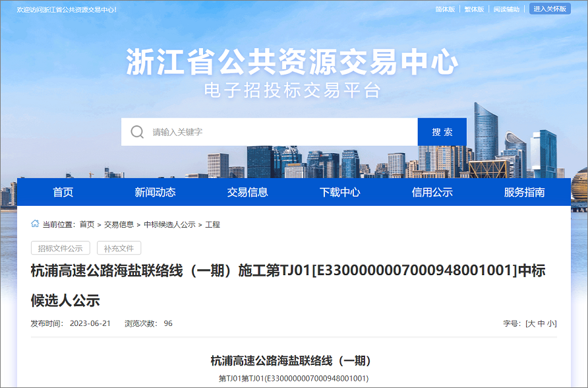The height and width of the screenshot is (388, 588).
Task: Set font size to 大
Action: tap(531, 323)
